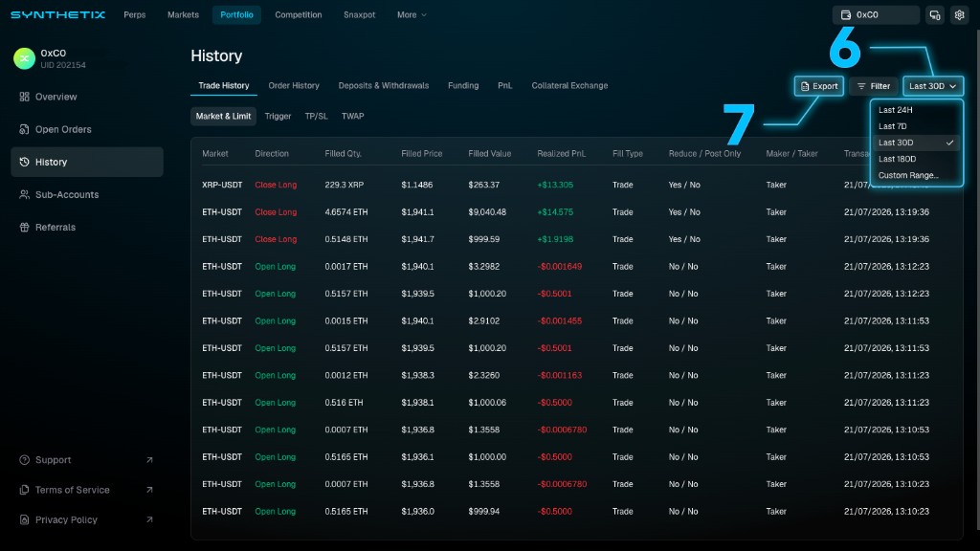This screenshot has width=980, height=551.
Task: Click the external-link arrow next to Support
Action: point(149,460)
